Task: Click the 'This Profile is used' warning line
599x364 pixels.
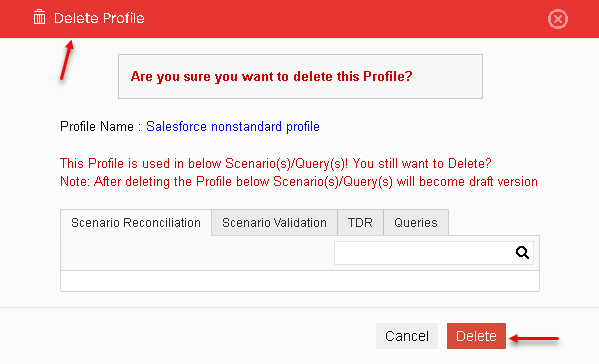Action: point(275,163)
